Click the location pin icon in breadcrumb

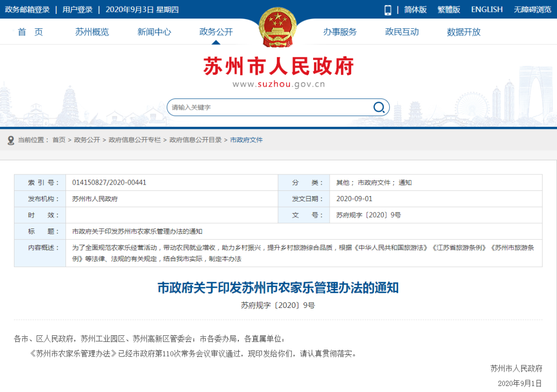click(11, 140)
